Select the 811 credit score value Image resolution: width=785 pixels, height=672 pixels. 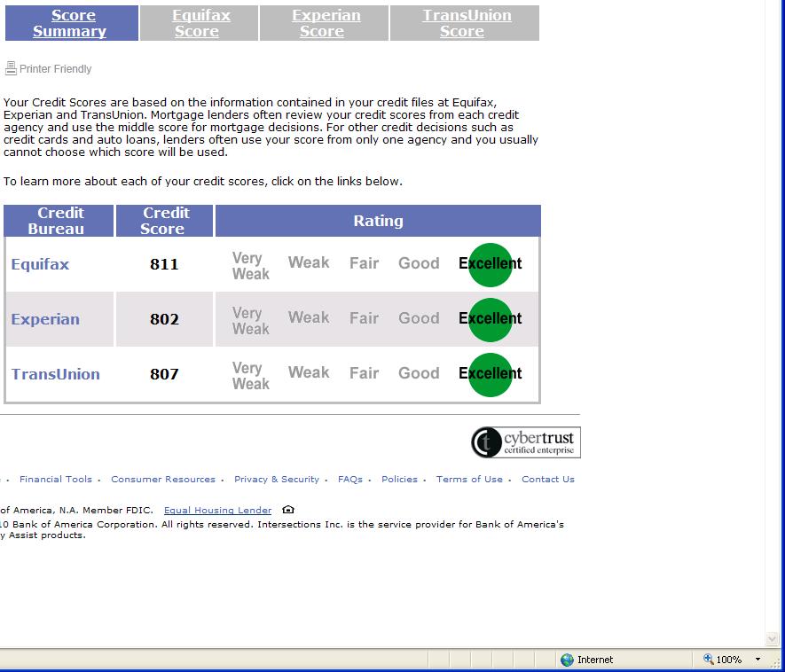coord(164,263)
